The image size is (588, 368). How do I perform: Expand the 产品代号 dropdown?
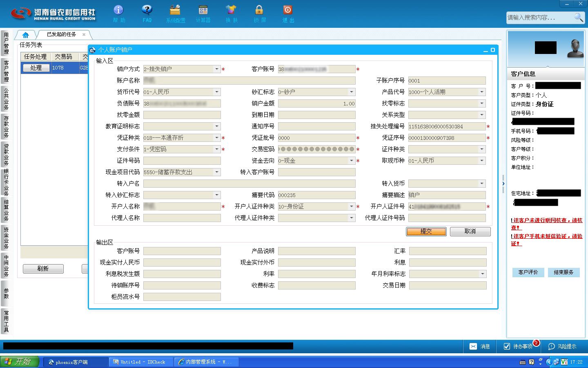(x=482, y=92)
